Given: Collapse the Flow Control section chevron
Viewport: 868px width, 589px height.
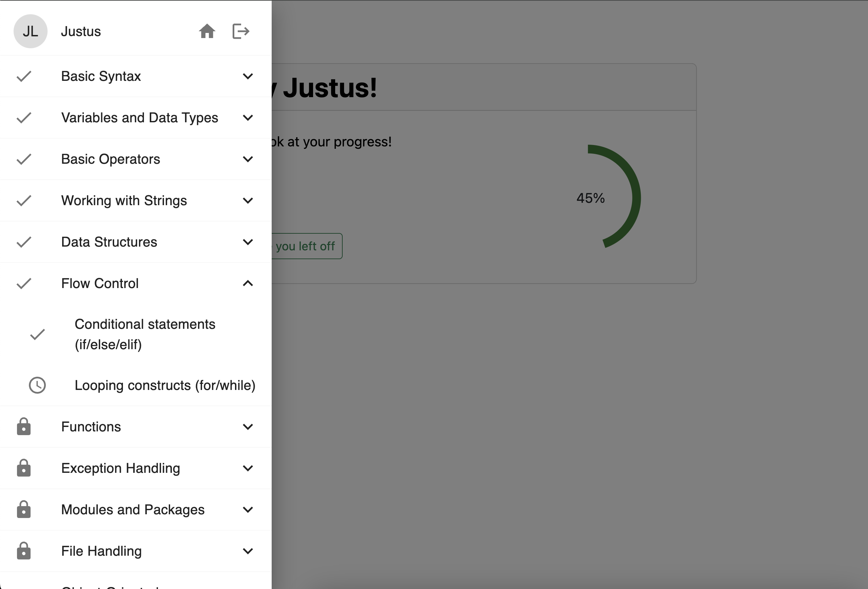Looking at the screenshot, I should coord(248,284).
